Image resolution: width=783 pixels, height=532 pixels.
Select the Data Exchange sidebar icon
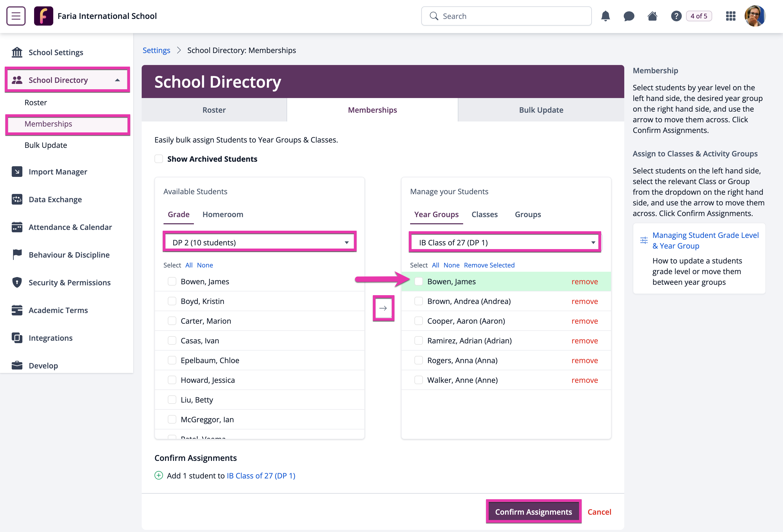pyautogui.click(x=18, y=199)
